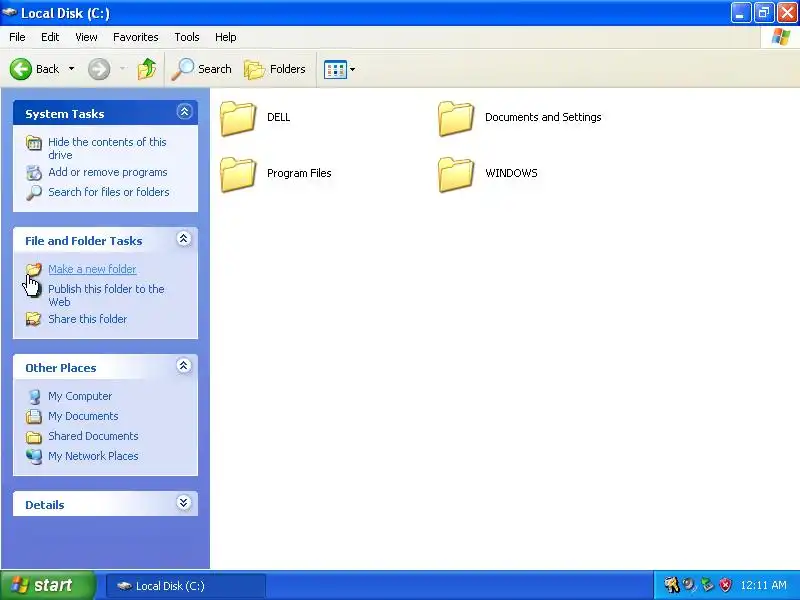Open the File menu

17,37
